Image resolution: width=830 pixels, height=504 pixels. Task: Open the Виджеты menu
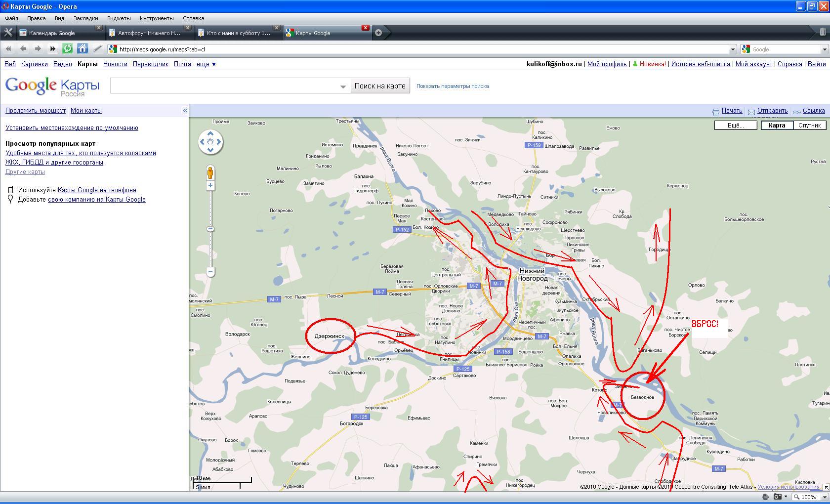pyautogui.click(x=119, y=18)
